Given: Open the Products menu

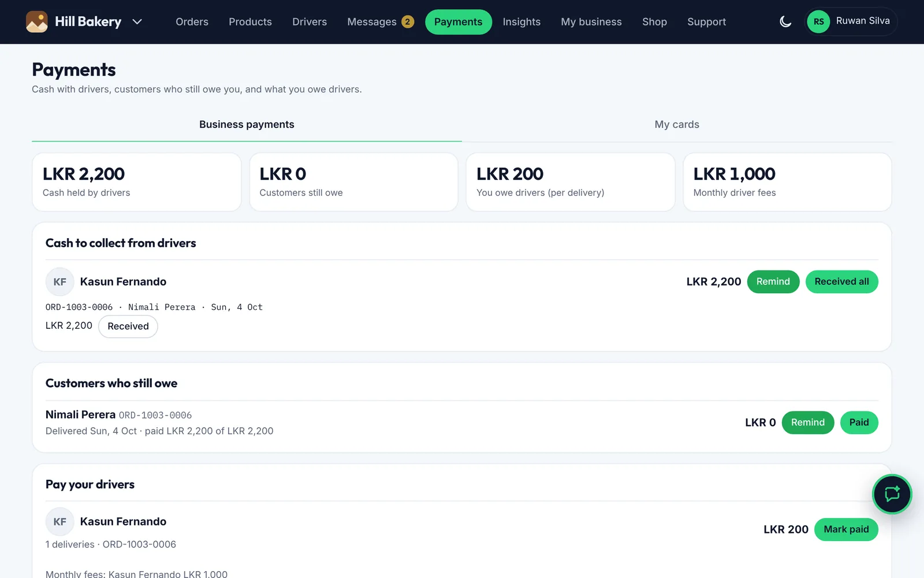Looking at the screenshot, I should (250, 22).
